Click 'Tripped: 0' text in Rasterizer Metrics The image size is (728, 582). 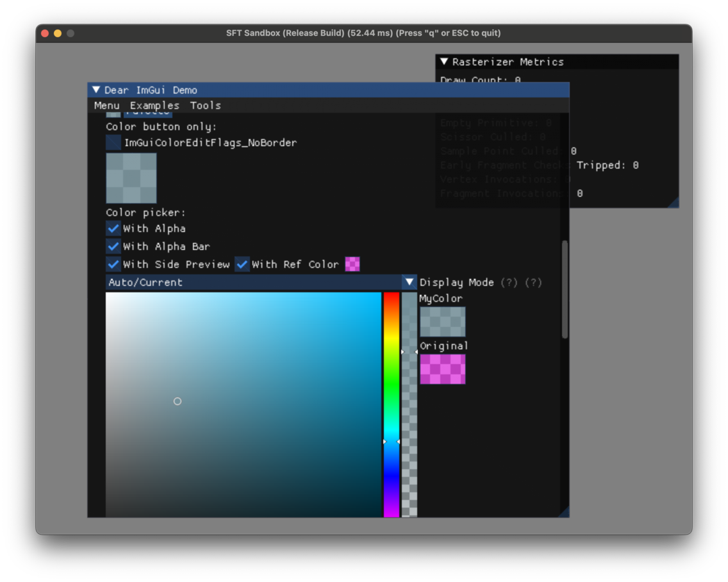click(608, 165)
